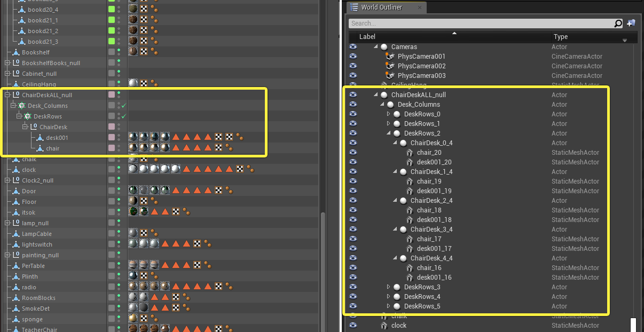Expand the BookshelfBooks_null hierarchy

7,63
